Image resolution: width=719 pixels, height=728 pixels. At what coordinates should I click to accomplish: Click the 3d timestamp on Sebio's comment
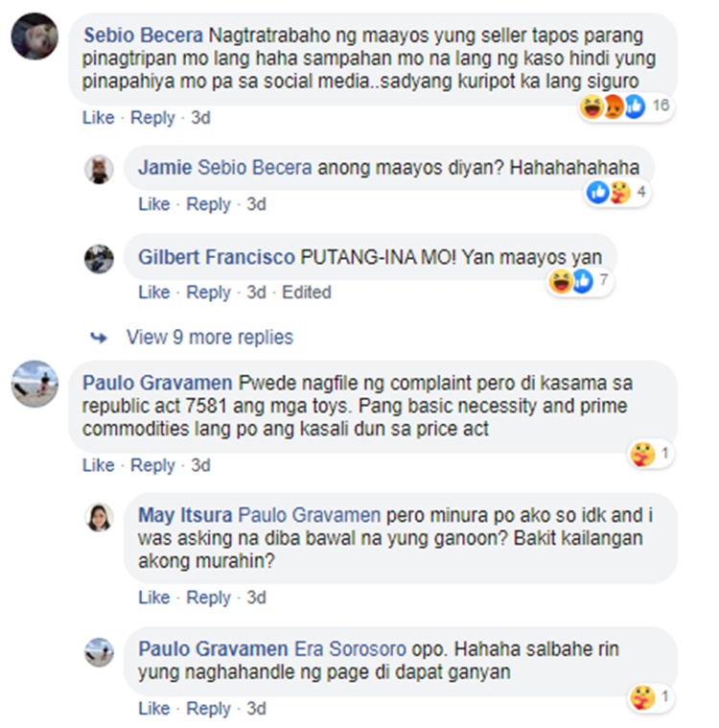point(201,117)
